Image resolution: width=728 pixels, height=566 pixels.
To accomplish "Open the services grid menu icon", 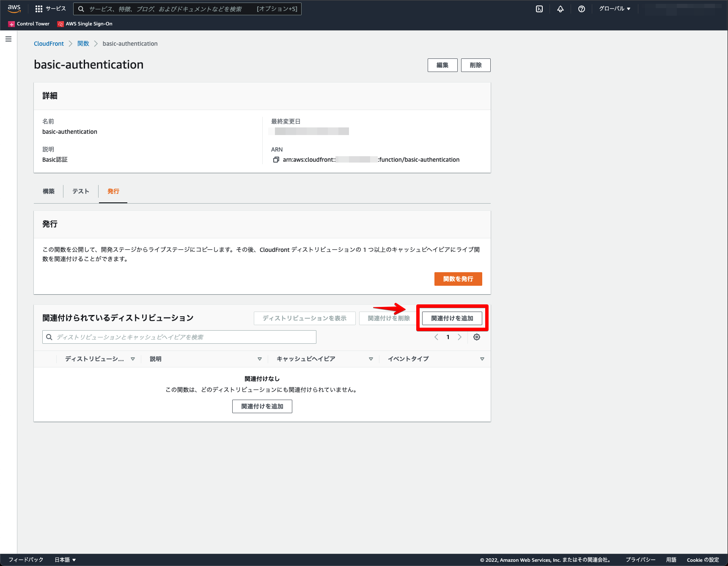I will coord(39,9).
